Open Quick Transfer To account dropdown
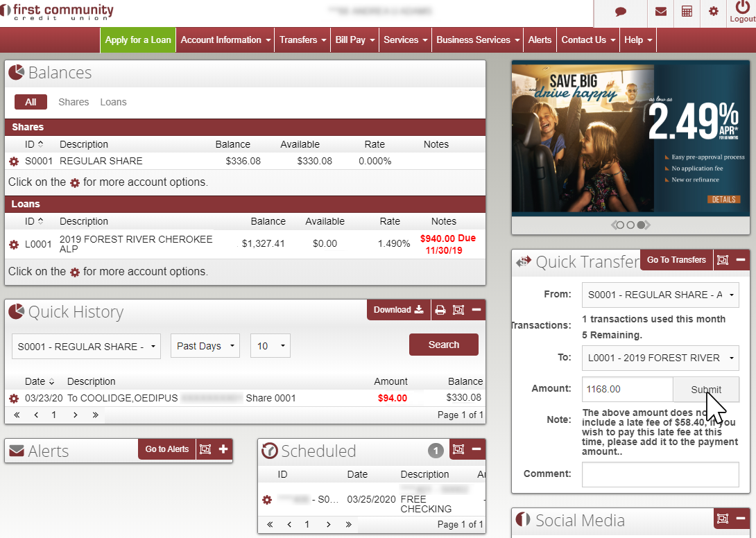 [660, 358]
